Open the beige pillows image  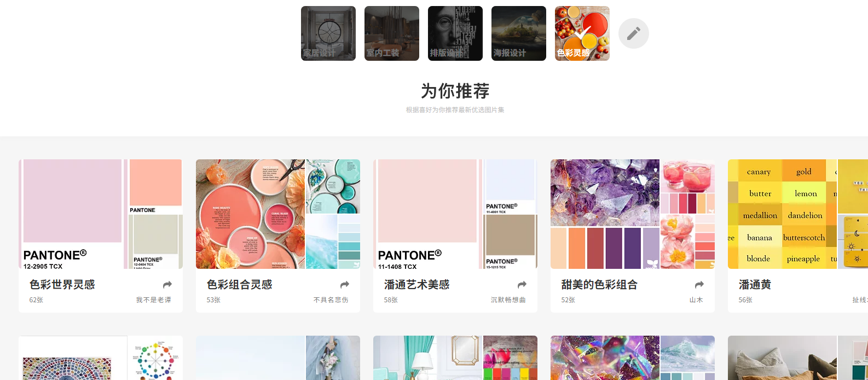coord(782,358)
